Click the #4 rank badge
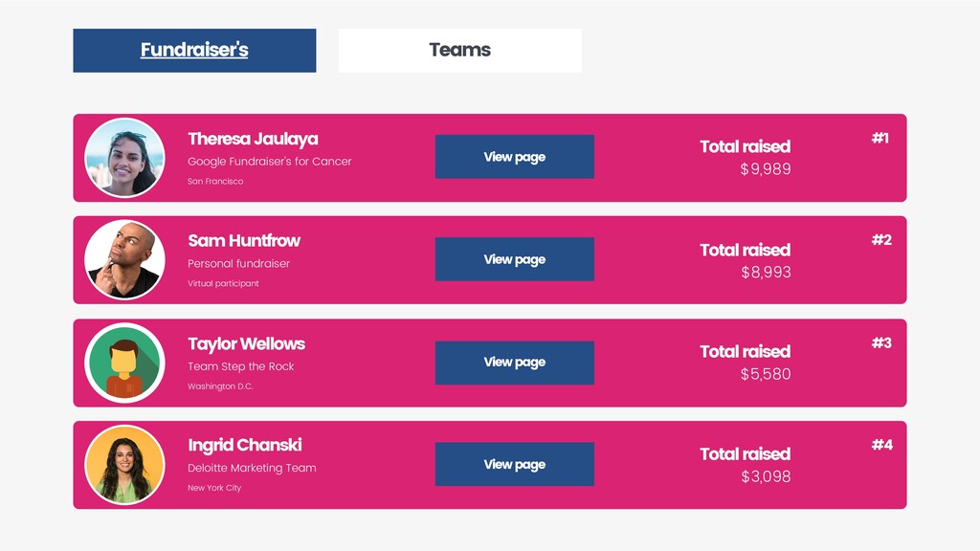The height and width of the screenshot is (551, 980). tap(881, 445)
